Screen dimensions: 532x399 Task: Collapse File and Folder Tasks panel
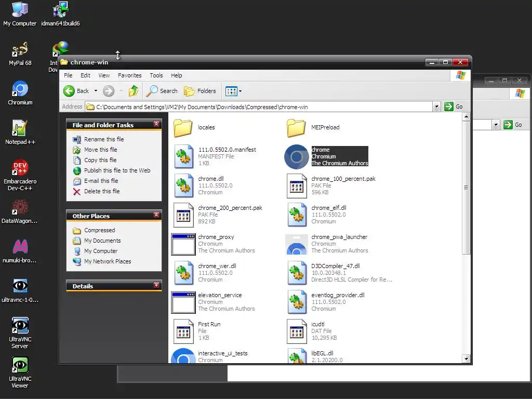pyautogui.click(x=156, y=124)
